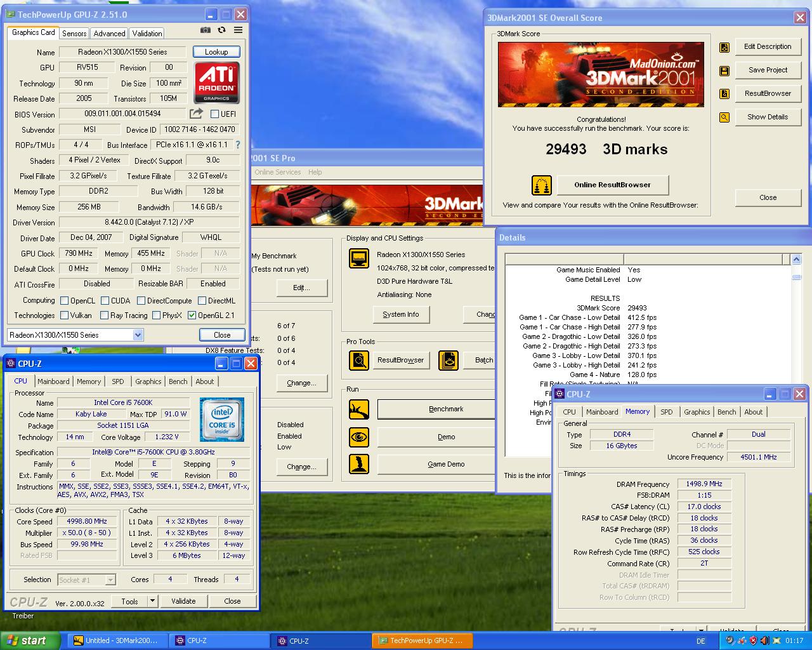Click the Validate button in CPU-Z CPU window
812x650 pixels.
pyautogui.click(x=183, y=601)
